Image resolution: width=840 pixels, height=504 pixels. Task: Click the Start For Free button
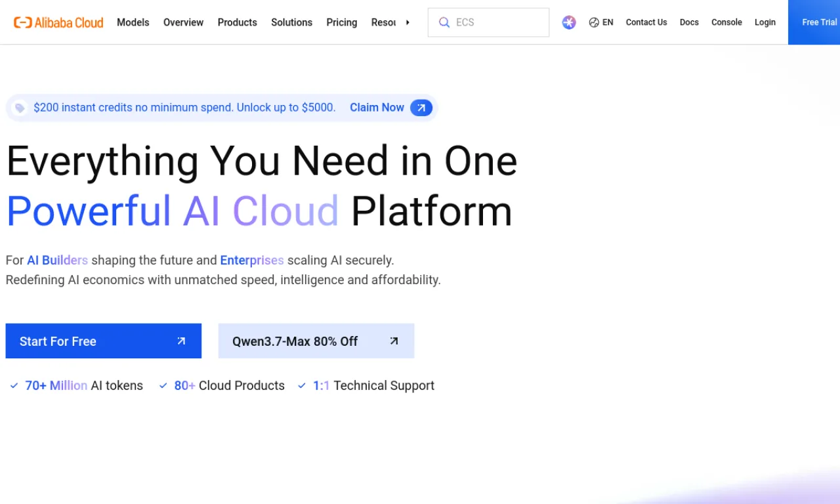104,341
